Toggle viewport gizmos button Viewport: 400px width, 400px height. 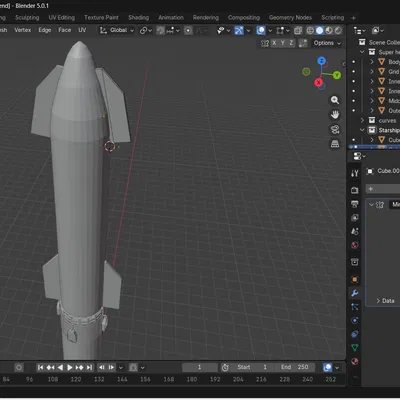239,31
